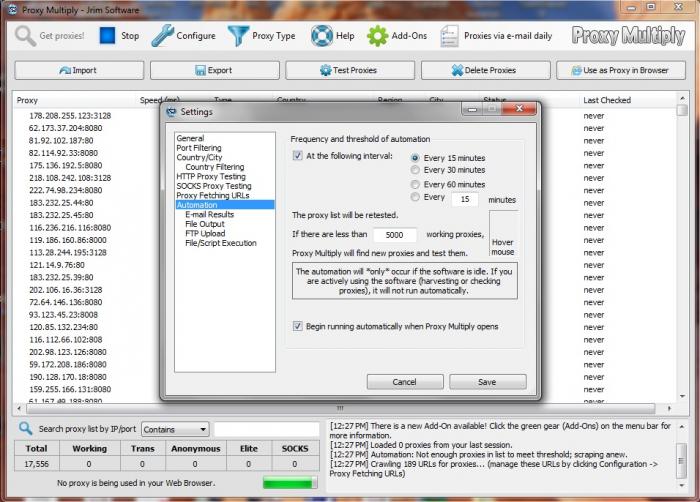Image resolution: width=700 pixels, height=502 pixels.
Task: Open Port Filtering settings
Action: (x=199, y=148)
